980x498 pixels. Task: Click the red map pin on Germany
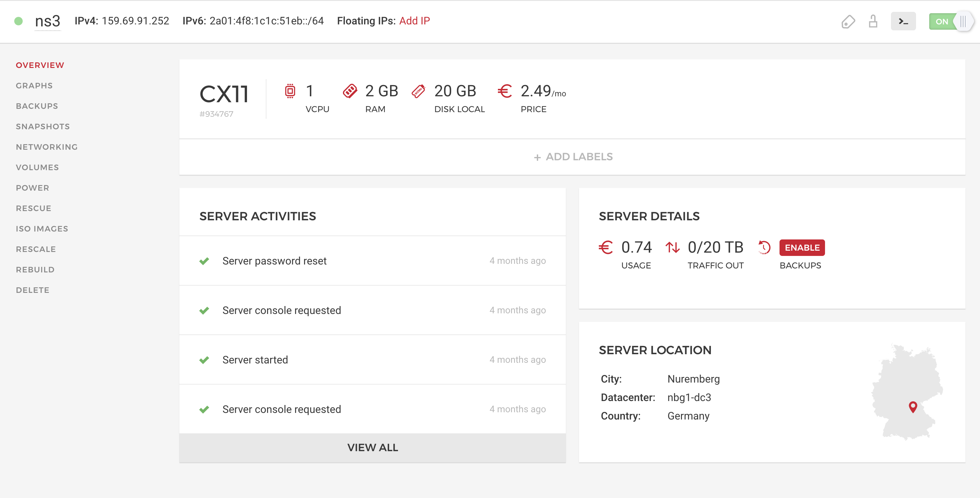913,407
